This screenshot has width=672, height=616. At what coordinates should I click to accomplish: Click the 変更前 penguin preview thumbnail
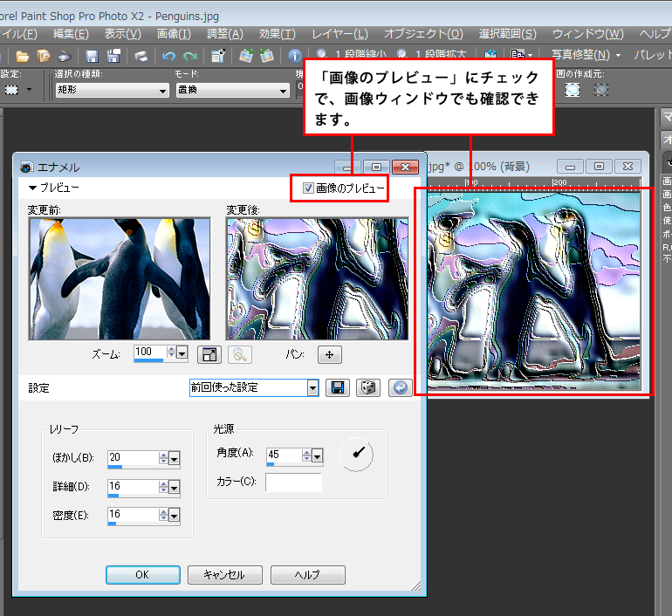tap(120, 279)
